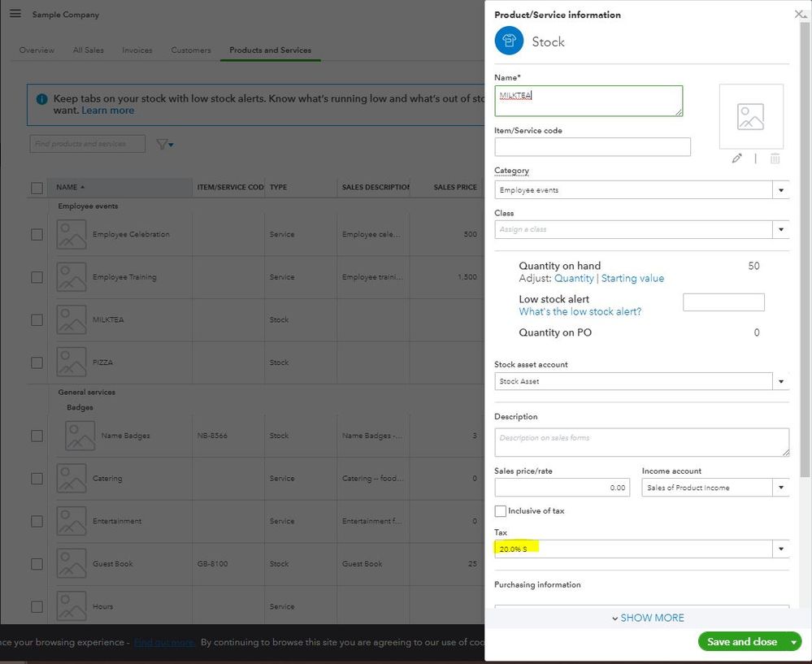This screenshot has height=664, width=812.
Task: Click the Employee events category row
Action: pos(88,206)
